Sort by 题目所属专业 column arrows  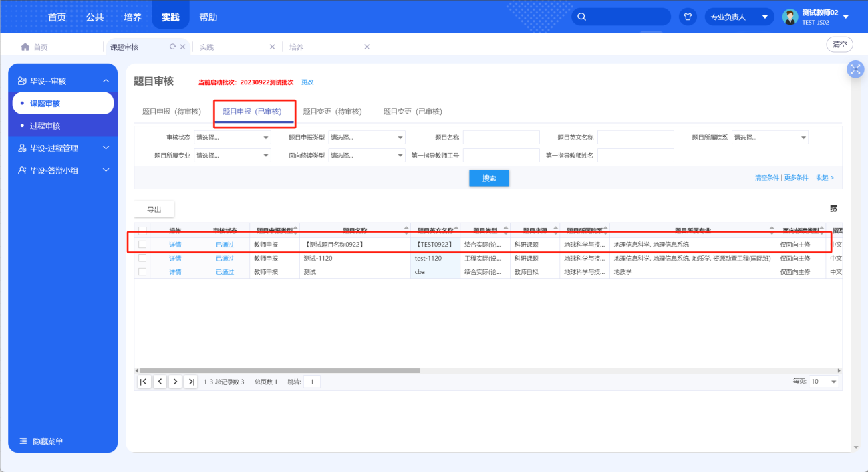point(772,230)
